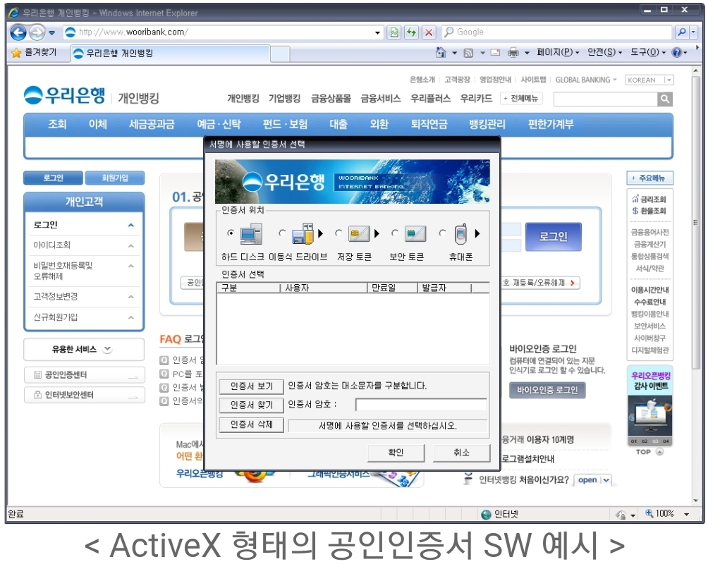Stop page loading with the red X icon
708x588 pixels.
pyautogui.click(x=429, y=32)
